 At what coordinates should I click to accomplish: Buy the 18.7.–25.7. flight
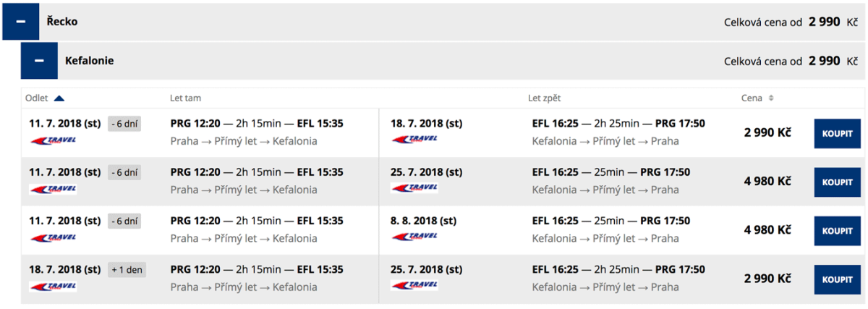[837, 279]
